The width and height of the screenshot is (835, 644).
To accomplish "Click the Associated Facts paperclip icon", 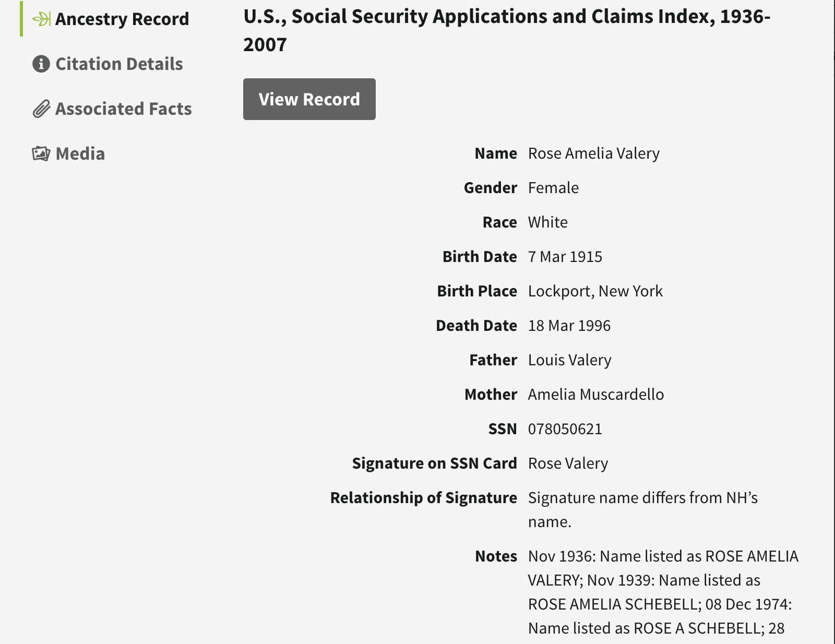I will coord(41,109).
